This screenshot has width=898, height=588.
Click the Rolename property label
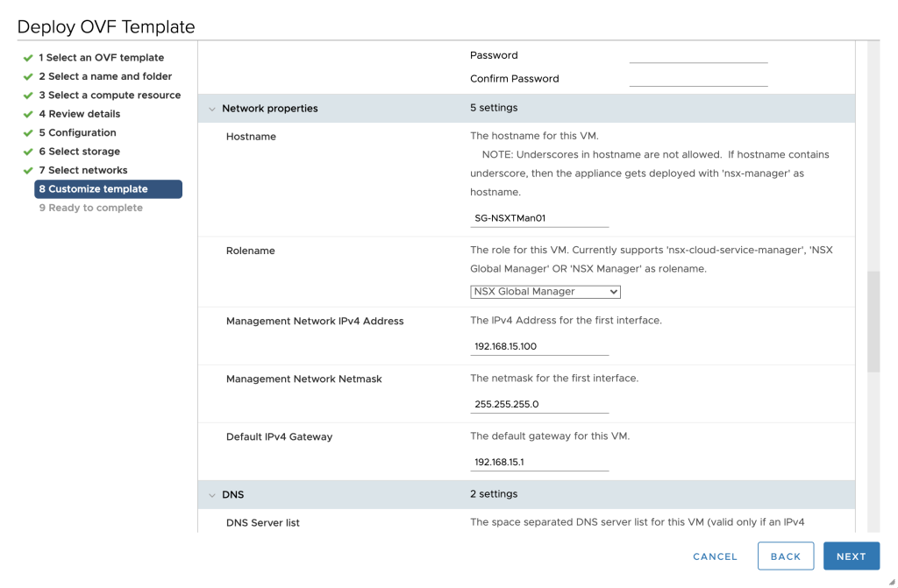250,251
